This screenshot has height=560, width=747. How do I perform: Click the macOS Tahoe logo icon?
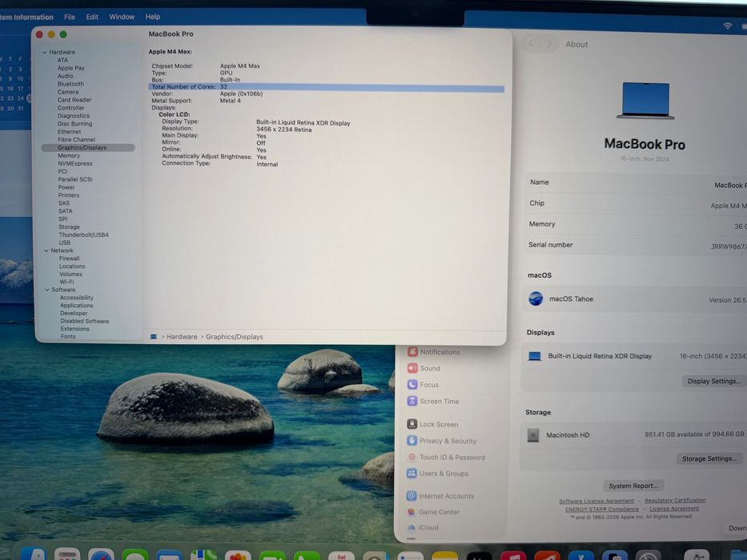pyautogui.click(x=536, y=298)
